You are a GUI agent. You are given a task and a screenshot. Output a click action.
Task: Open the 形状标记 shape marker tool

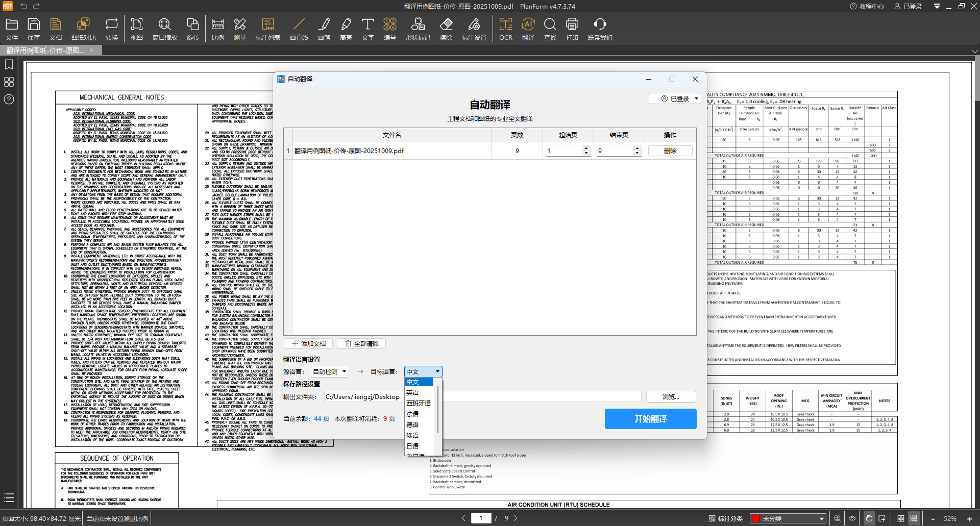tap(418, 29)
